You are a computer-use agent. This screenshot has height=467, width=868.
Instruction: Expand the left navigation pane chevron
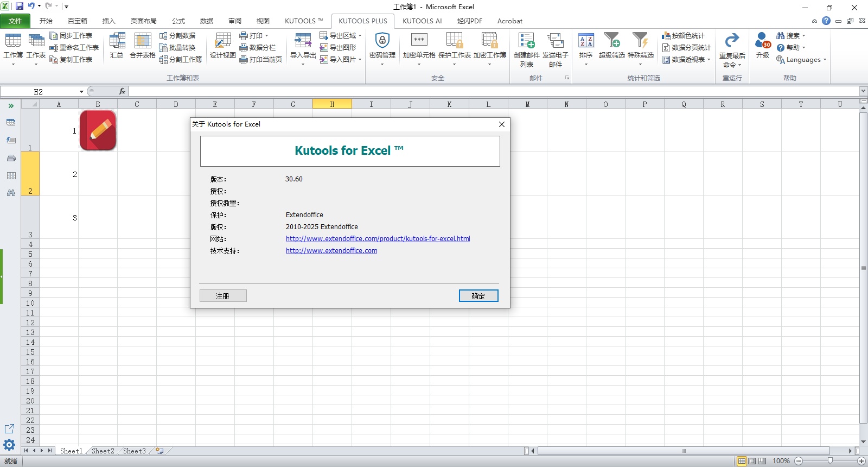pyautogui.click(x=11, y=106)
